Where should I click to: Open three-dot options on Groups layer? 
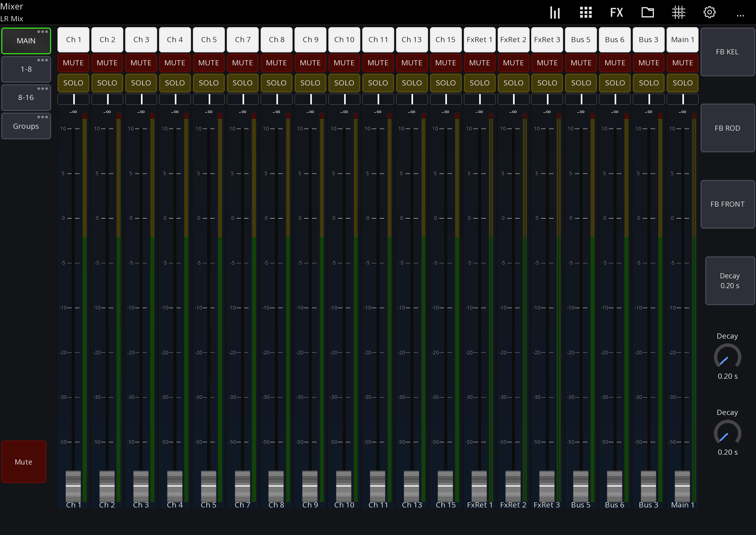43,117
